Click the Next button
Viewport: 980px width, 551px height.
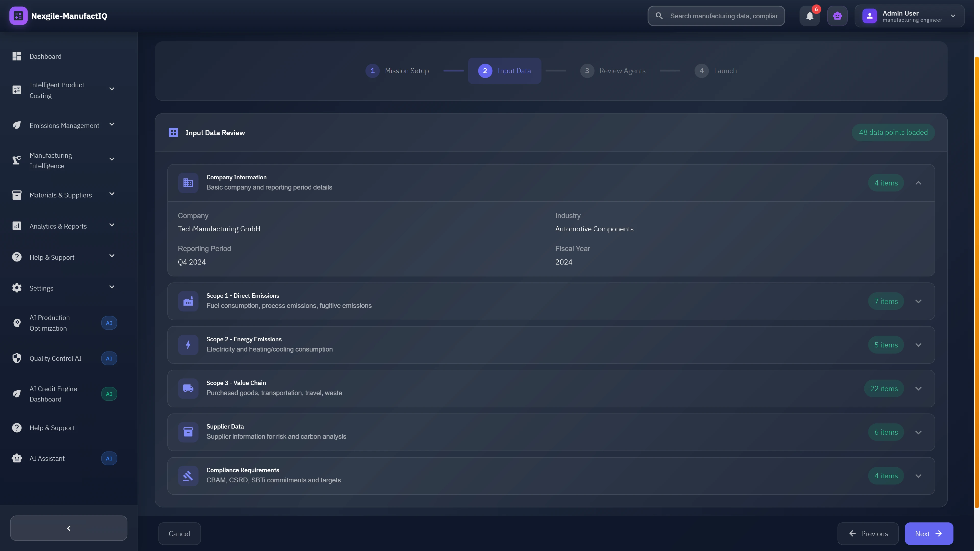pos(929,533)
